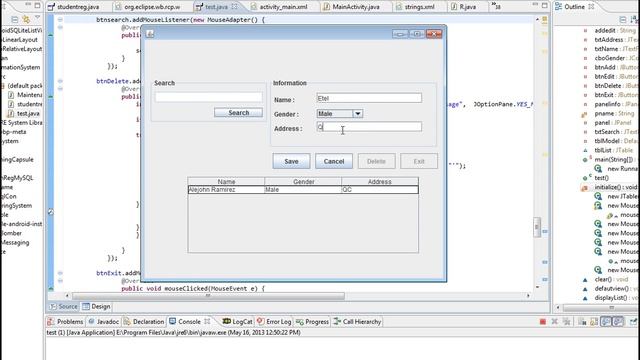
Task: Click Remove All Terminated Launches double-X icon
Action: tap(567, 322)
